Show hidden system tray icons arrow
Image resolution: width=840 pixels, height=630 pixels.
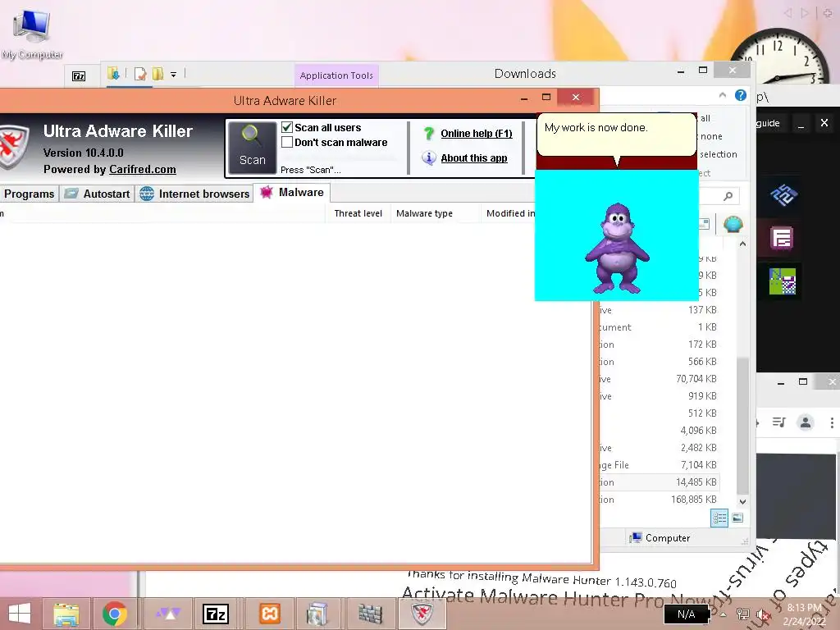pyautogui.click(x=724, y=614)
